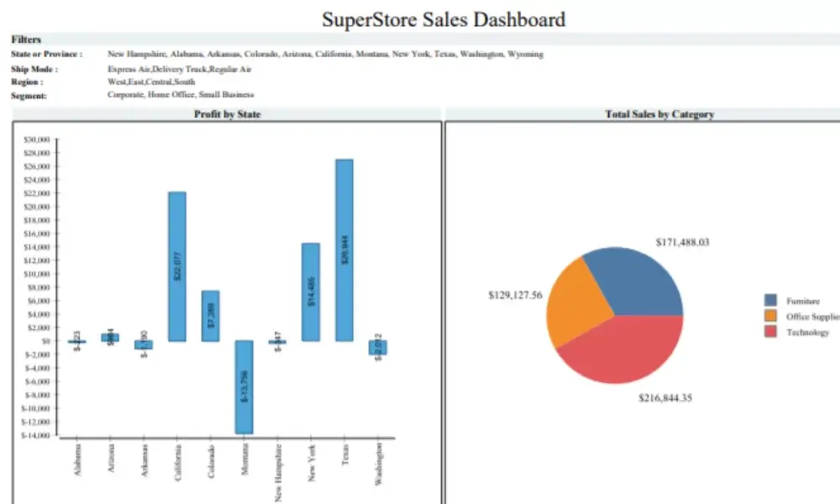Click the Corporate, Home Office segment values
Screen dimensions: 840x504
click(x=181, y=94)
